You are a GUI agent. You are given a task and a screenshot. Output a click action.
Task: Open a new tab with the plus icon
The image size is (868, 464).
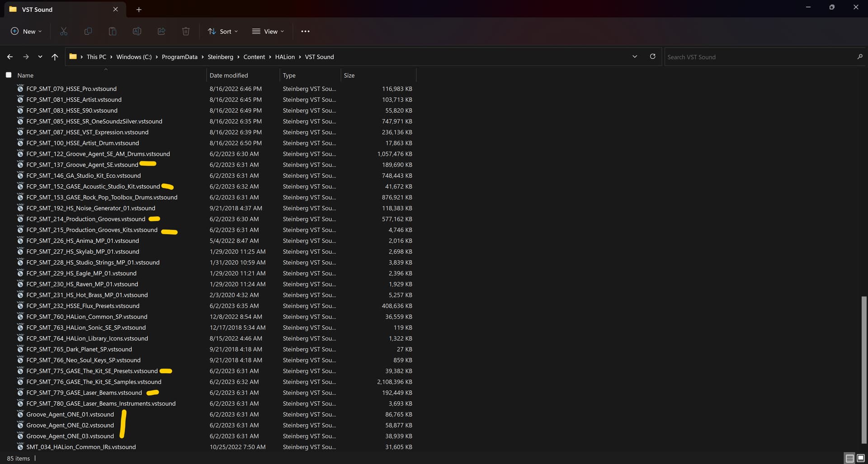[x=139, y=9]
